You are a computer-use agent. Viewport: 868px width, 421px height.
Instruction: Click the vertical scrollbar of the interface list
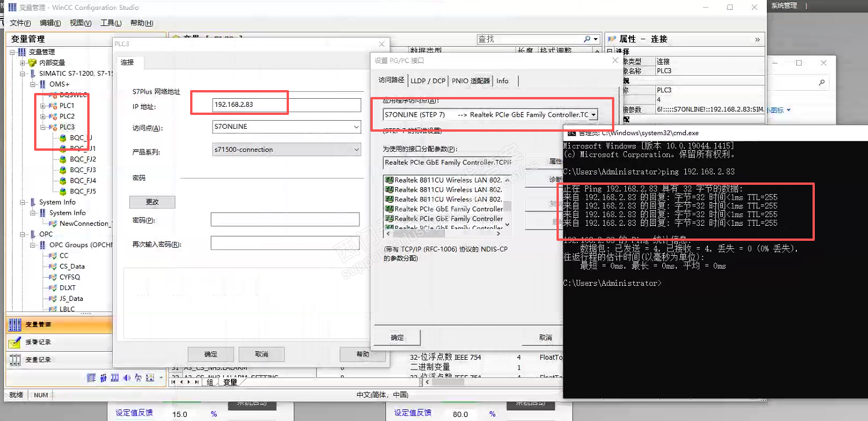(x=507, y=202)
